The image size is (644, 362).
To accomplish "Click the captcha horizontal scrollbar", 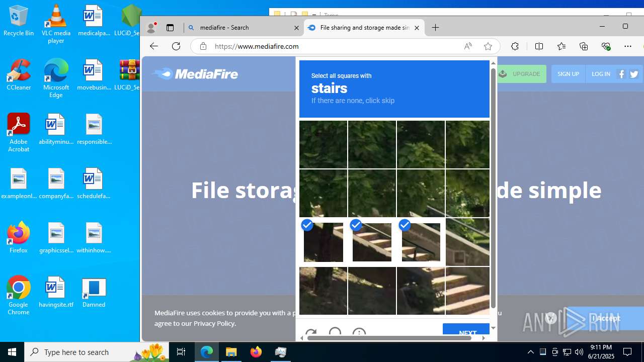I will [389, 338].
